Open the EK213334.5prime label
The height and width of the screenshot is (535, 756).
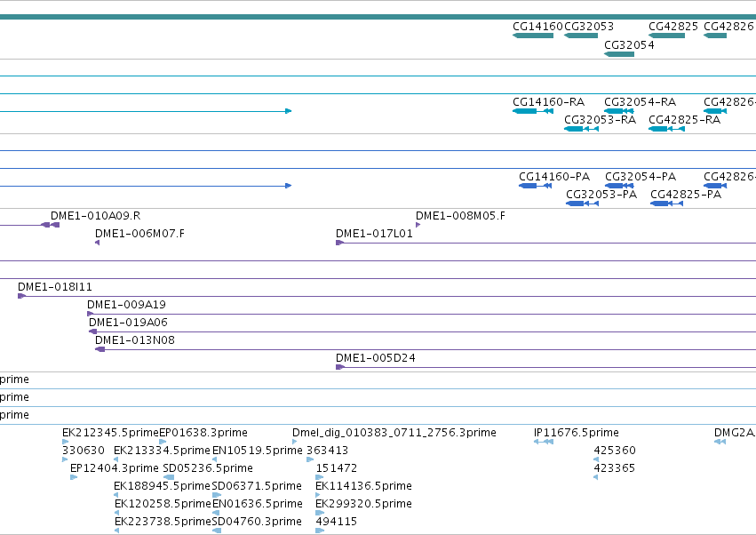162,451
